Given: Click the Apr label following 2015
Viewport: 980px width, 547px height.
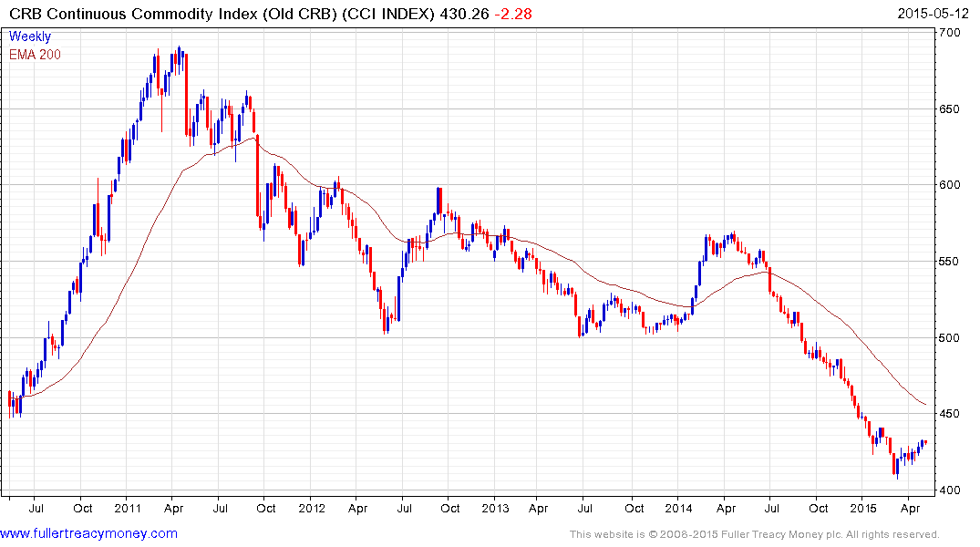Looking at the screenshot, I should point(910,509).
